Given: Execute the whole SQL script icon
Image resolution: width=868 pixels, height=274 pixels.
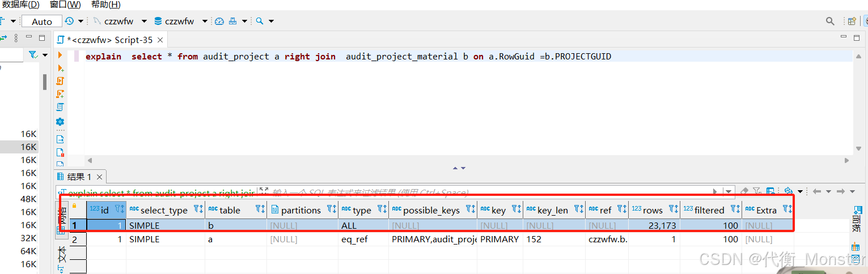Looking at the screenshot, I should point(60,81).
